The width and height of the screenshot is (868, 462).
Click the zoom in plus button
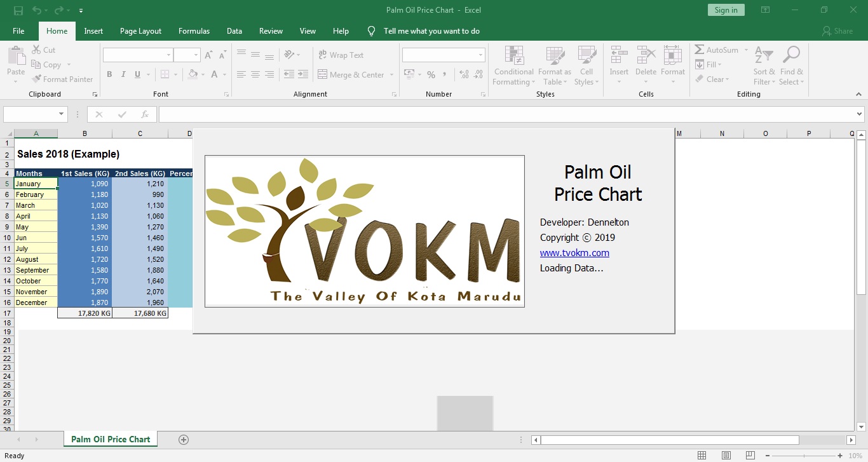tap(839, 456)
